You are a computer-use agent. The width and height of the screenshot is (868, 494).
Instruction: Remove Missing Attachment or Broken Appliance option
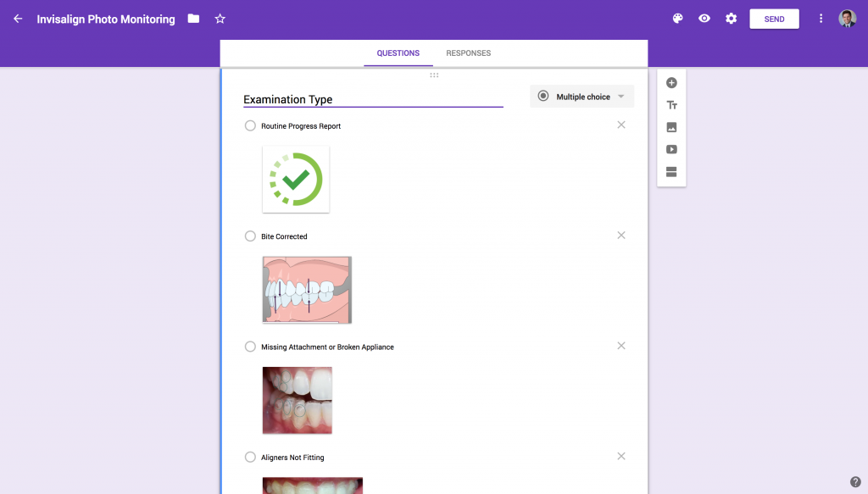(x=621, y=346)
